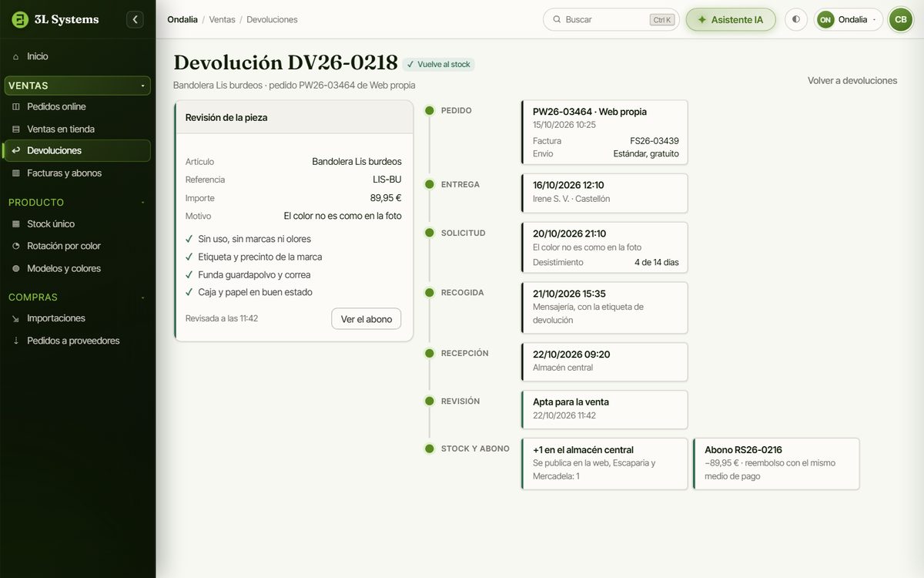Click the 21/10/2026 15:35 recogida card
Viewport: 924px width, 578px height.
tap(604, 307)
